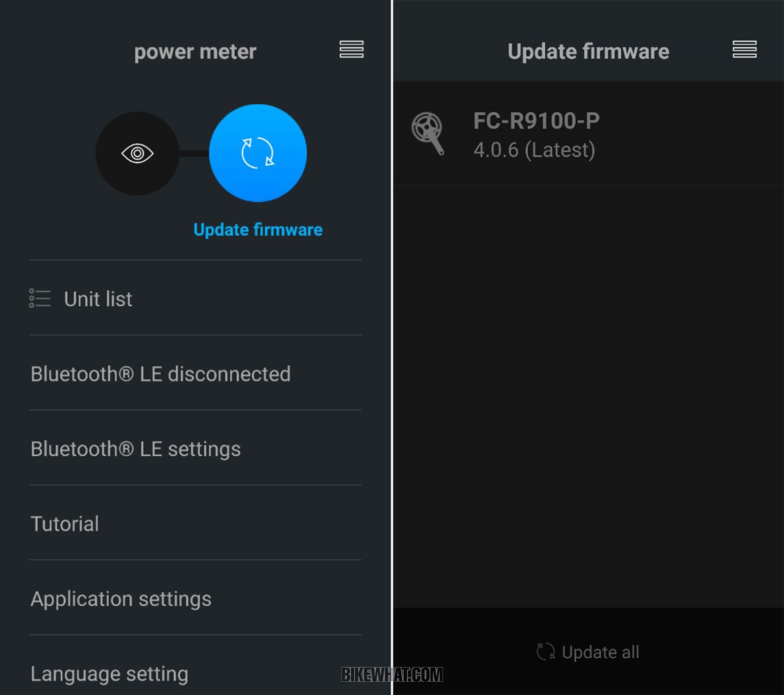Viewport: 784px width, 695px height.
Task: Click the 4.0.6 (Latest) version text
Action: coord(534,150)
